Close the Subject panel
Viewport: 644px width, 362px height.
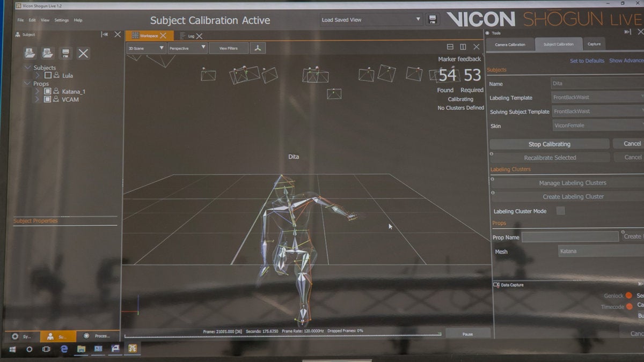pyautogui.click(x=118, y=34)
